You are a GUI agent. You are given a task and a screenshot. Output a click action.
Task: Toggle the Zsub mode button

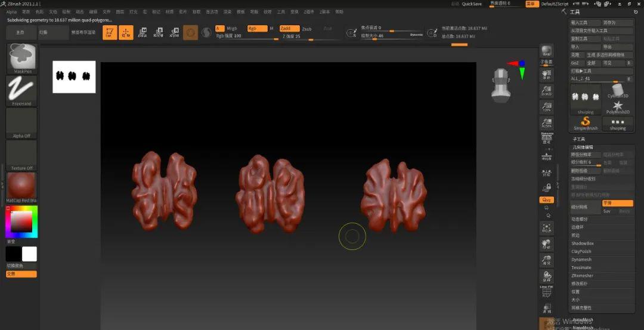307,29
